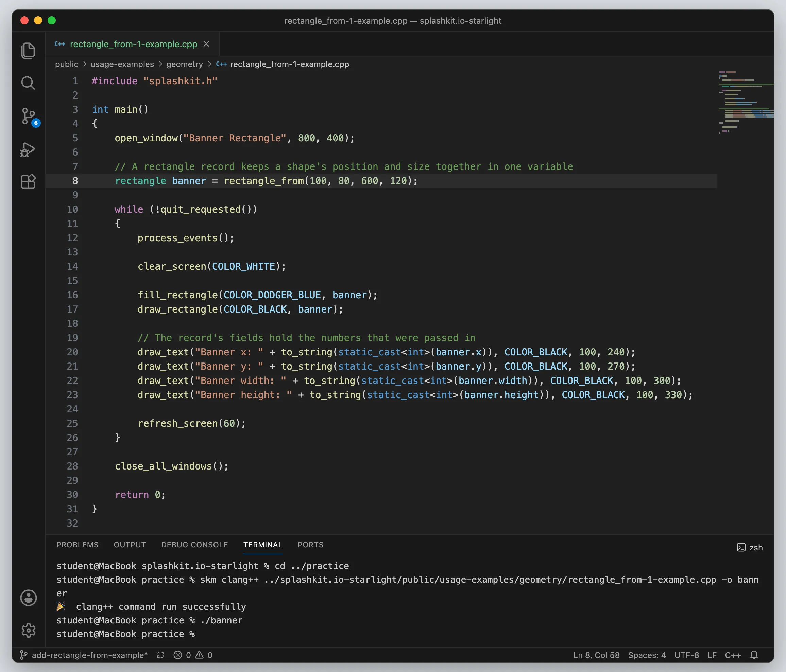The image size is (786, 672).
Task: Open the Manage gear icon
Action: (29, 630)
